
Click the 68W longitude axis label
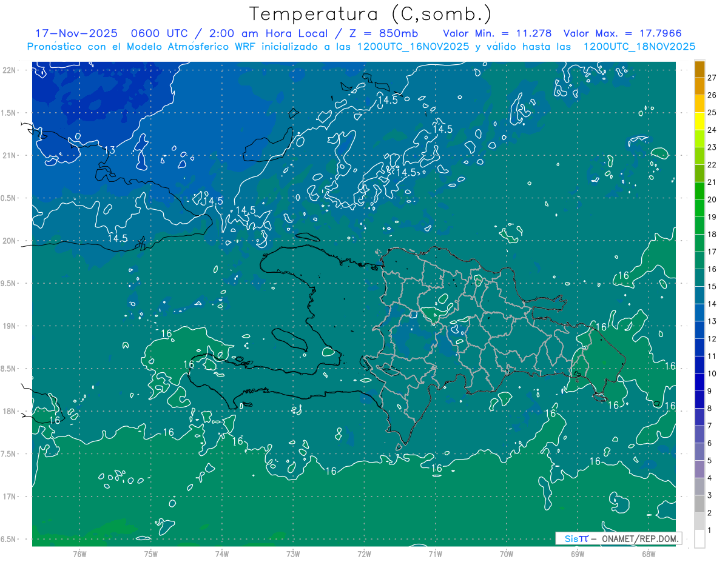(648, 554)
